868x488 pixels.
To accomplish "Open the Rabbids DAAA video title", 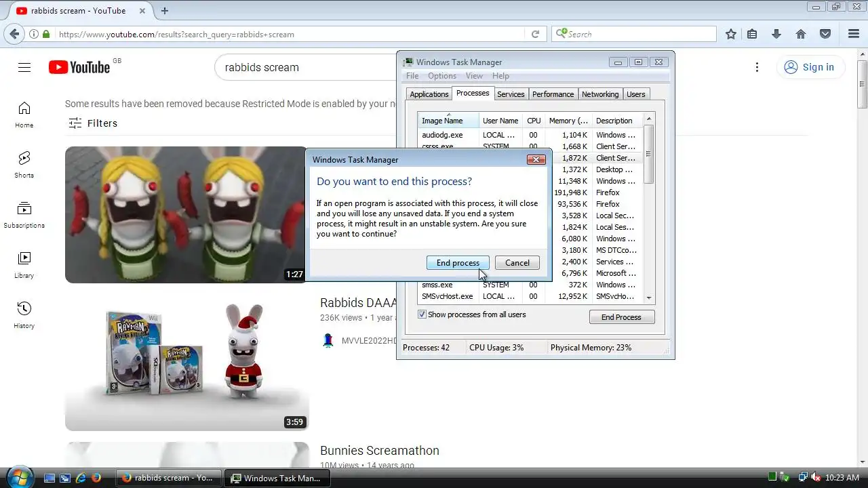I will [359, 303].
